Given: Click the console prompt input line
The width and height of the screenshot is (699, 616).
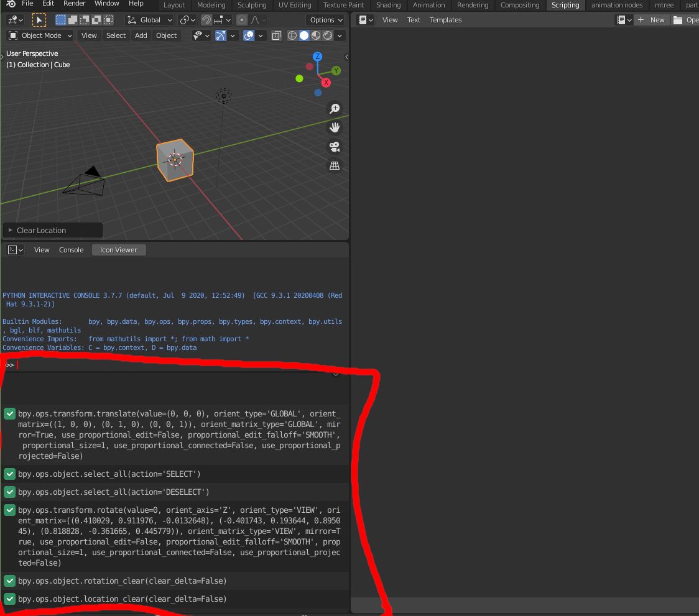Looking at the screenshot, I should tap(175, 365).
